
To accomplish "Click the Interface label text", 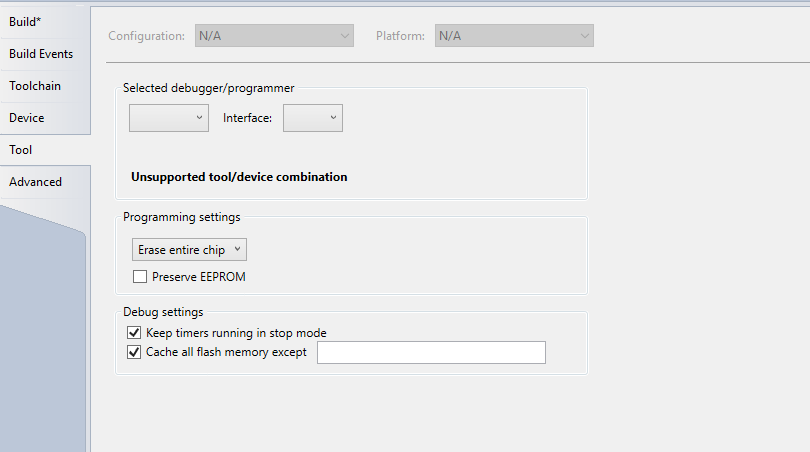I will 247,118.
